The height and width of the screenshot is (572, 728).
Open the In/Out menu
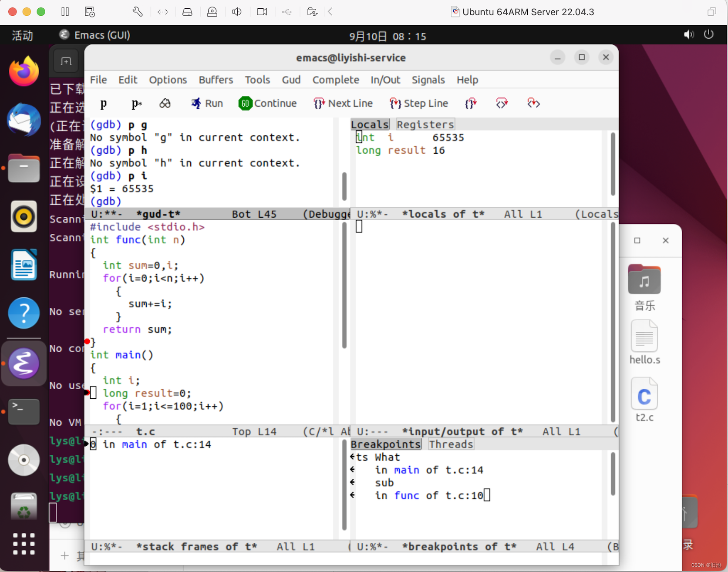tap(385, 80)
